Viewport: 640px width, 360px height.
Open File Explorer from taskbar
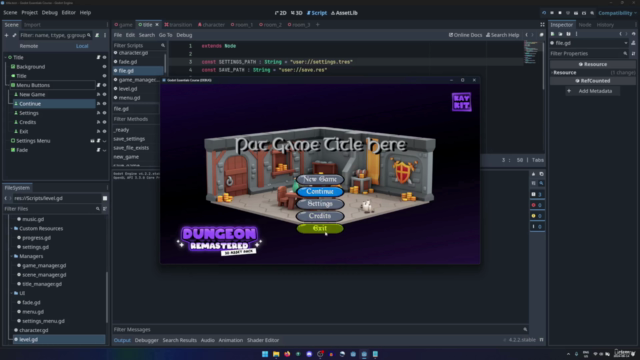tap(276, 354)
